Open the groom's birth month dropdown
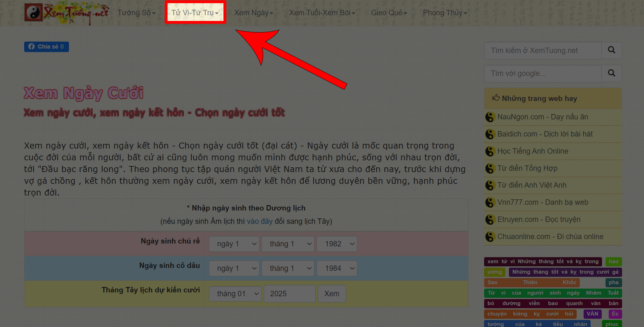The width and height of the screenshot is (644, 327). click(x=288, y=244)
